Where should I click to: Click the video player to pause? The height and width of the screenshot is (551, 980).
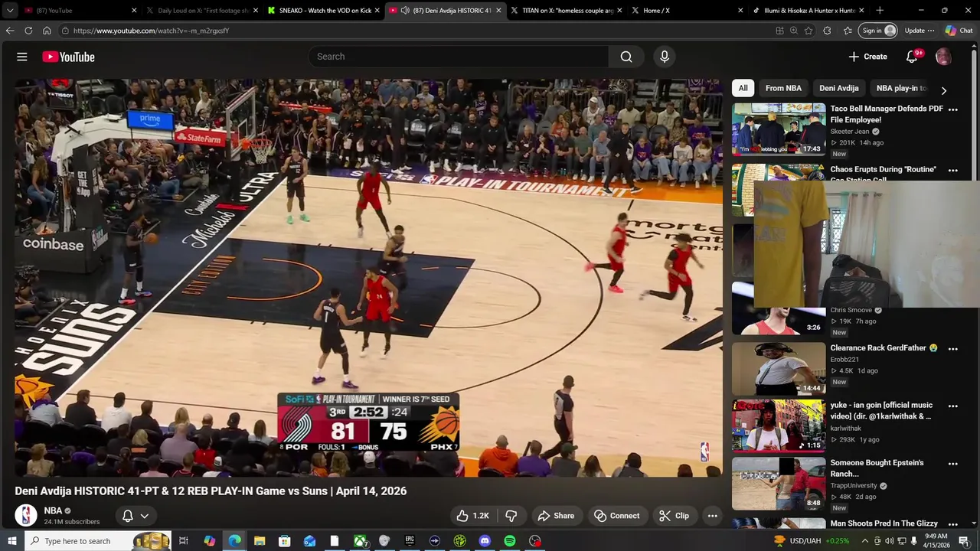[x=368, y=278]
